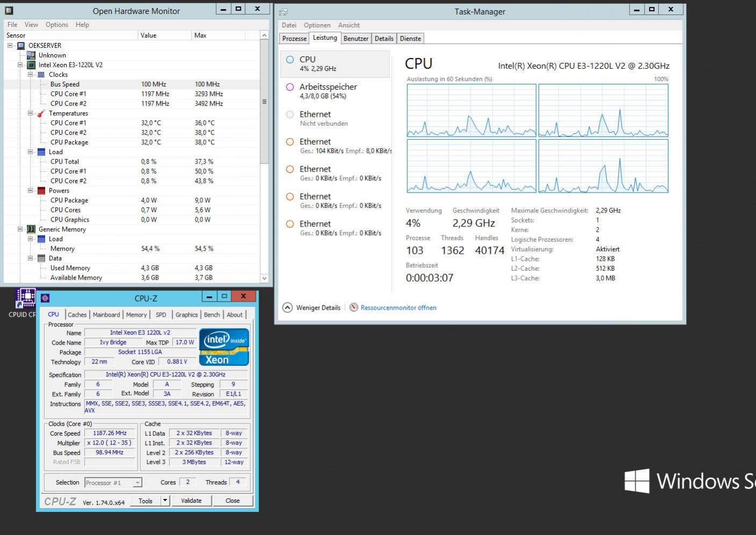
Task: Click the OEKSERVER computer icon in the tree
Action: 21,46
